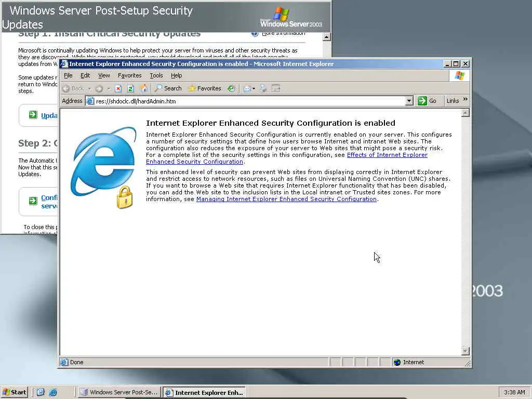Image resolution: width=532 pixels, height=399 pixels.
Task: Click the Stop loading icon in the toolbar
Action: 118,88
